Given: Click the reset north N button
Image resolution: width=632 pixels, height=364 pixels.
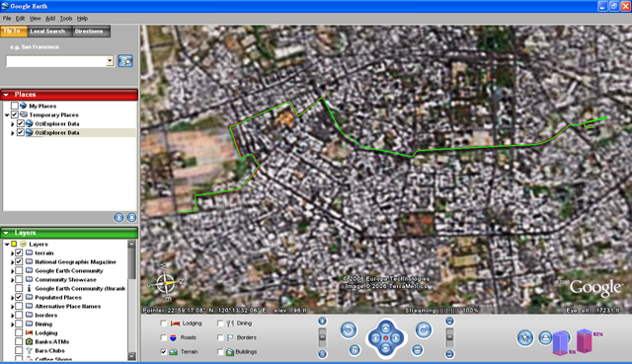Looking at the screenshot, I should coord(355,350).
